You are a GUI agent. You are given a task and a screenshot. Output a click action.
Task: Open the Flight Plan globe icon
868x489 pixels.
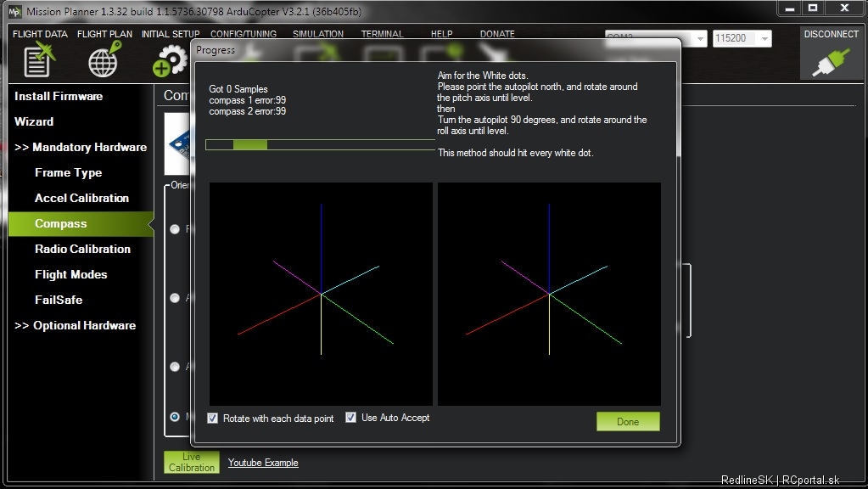(x=104, y=59)
